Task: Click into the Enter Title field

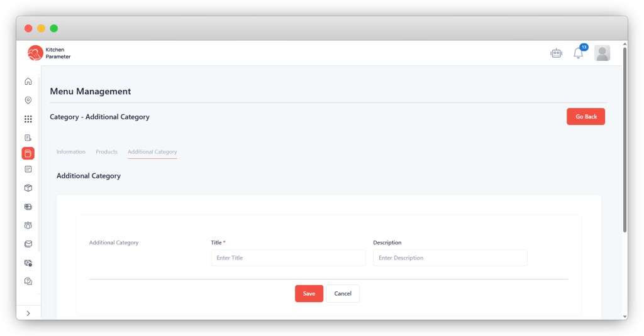Action: pos(287,258)
